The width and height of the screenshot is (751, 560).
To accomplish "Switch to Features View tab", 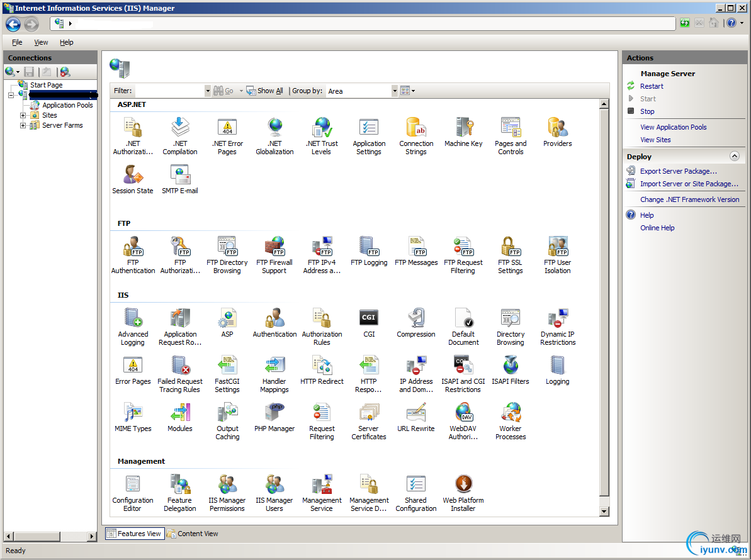I will coord(135,534).
